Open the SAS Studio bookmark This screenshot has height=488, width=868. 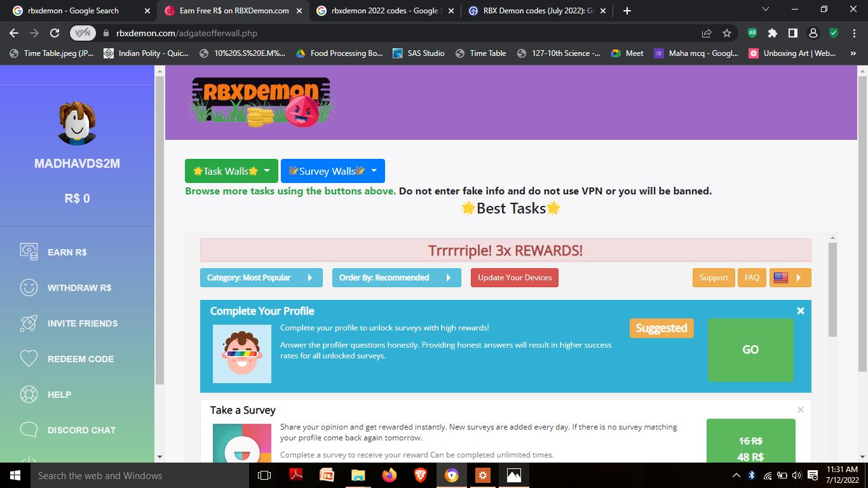tap(418, 53)
